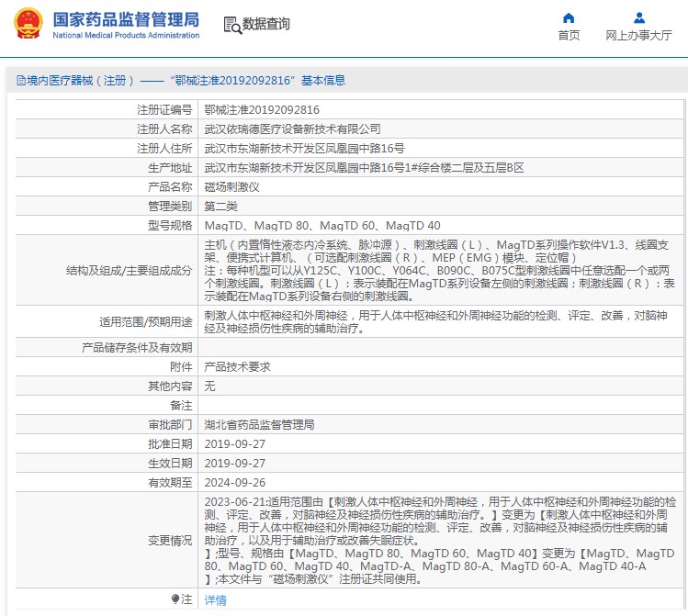Click expiry date 2024-09-26

click(235, 482)
